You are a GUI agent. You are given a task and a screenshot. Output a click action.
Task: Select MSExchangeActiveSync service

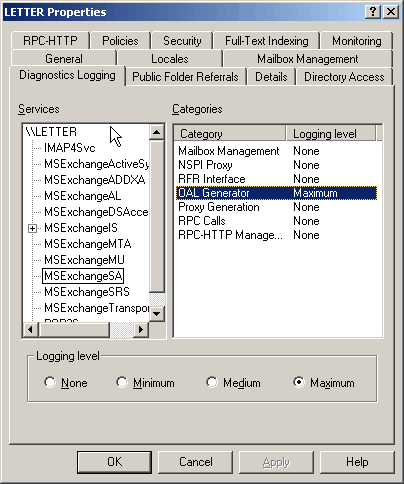97,164
